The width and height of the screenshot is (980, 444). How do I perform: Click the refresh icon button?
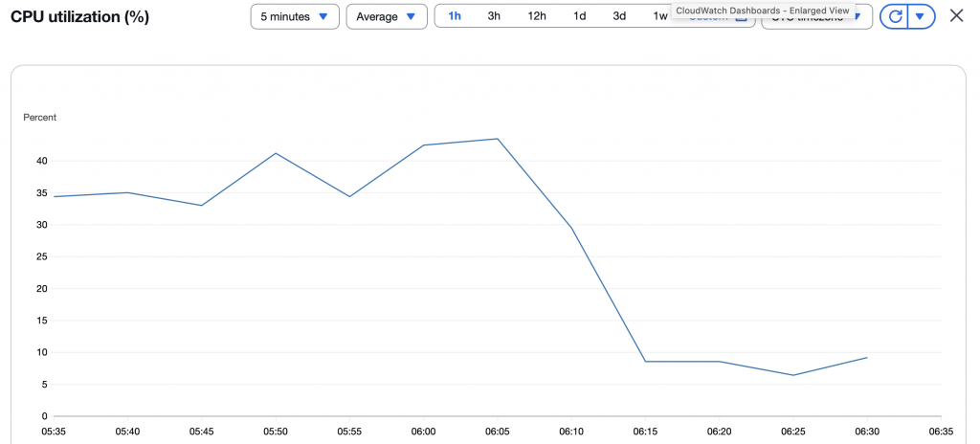(895, 16)
